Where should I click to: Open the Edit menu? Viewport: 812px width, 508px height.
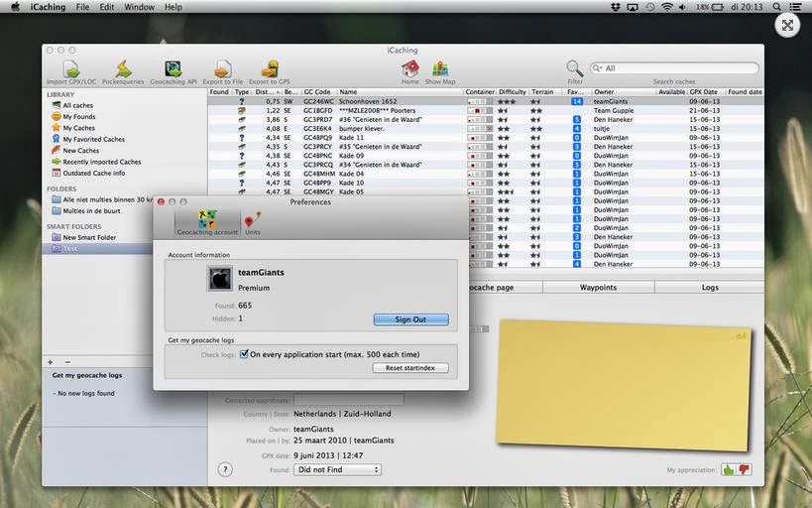tap(107, 7)
